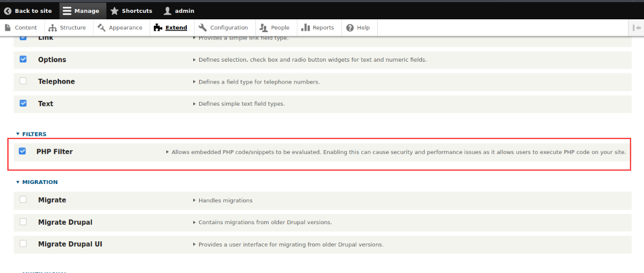Uncheck the Text module checkbox
The image size is (644, 273).
click(23, 103)
